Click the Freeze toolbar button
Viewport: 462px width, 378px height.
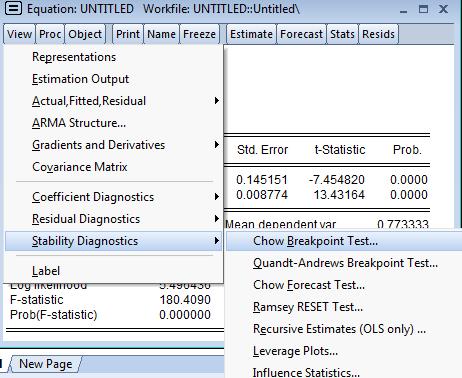point(199,34)
